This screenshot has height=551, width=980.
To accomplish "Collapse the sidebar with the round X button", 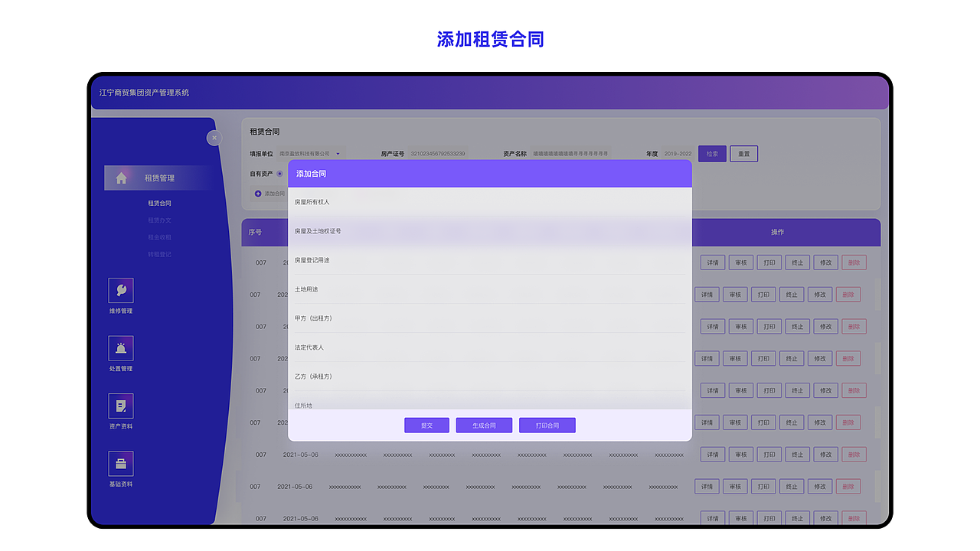I will (x=214, y=138).
